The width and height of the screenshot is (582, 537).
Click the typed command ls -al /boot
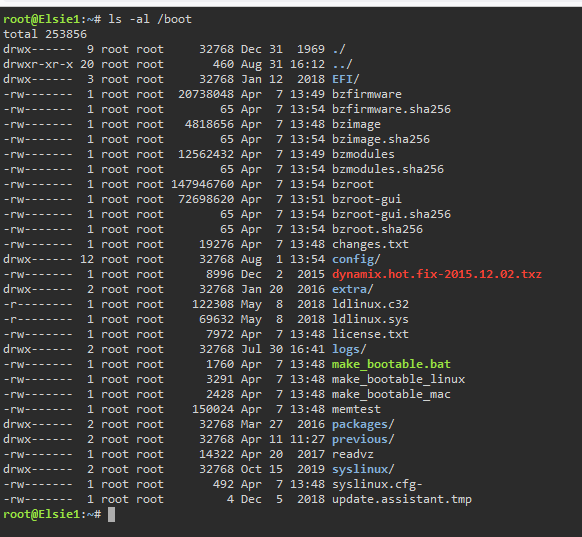pos(150,19)
